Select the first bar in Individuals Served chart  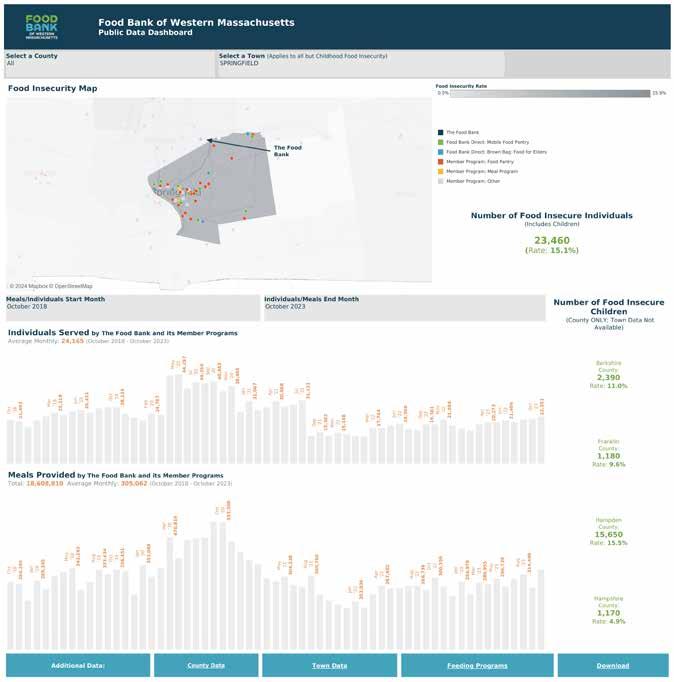tap(10, 441)
